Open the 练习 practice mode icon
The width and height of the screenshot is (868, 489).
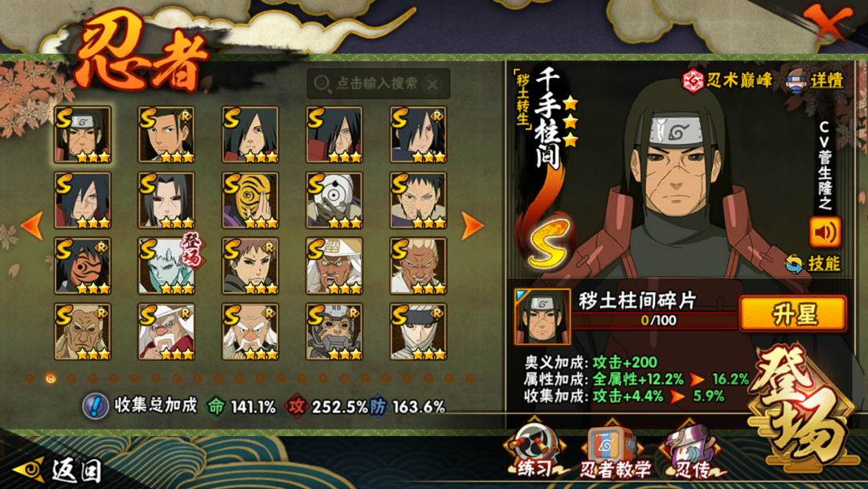click(x=534, y=450)
